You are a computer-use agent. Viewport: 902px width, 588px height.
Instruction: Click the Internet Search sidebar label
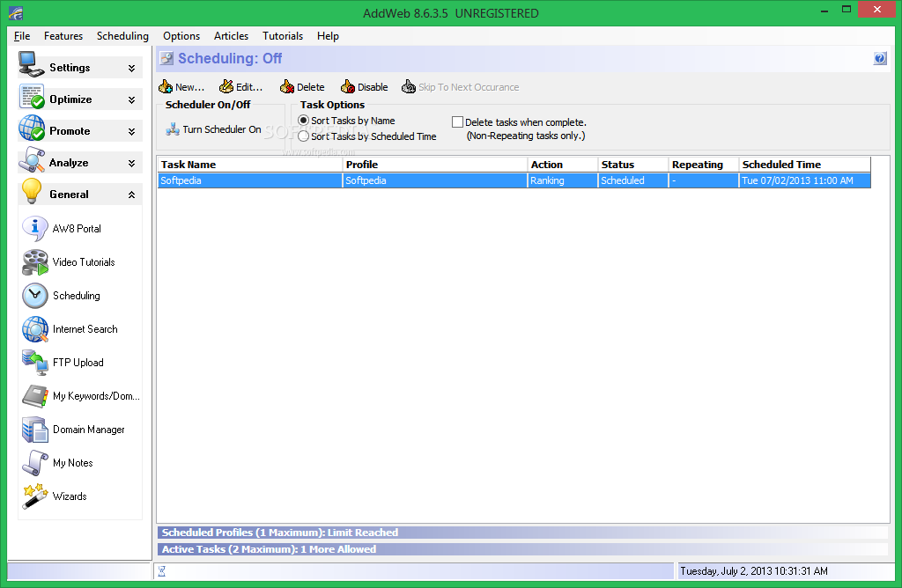coord(85,329)
